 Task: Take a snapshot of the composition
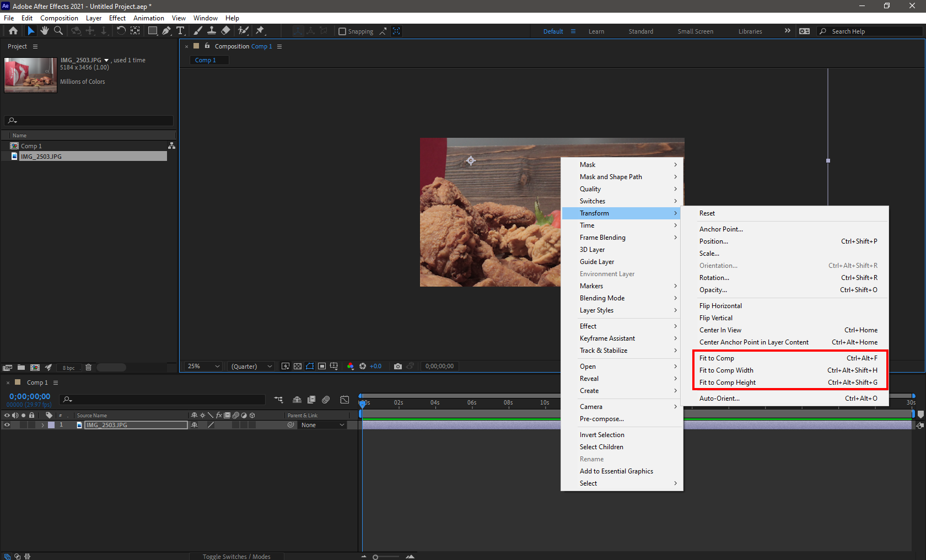coord(398,366)
